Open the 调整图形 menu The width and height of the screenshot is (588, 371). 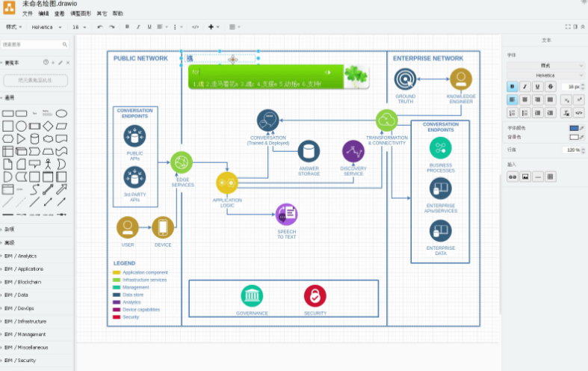[81, 13]
